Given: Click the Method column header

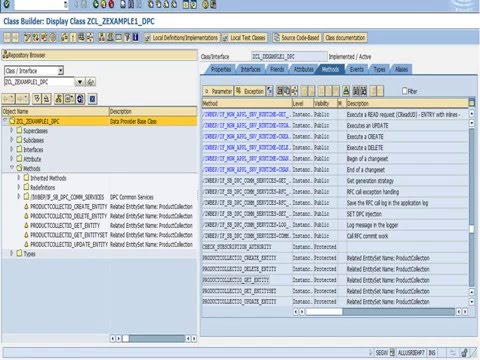Looking at the screenshot, I should click(247, 103).
